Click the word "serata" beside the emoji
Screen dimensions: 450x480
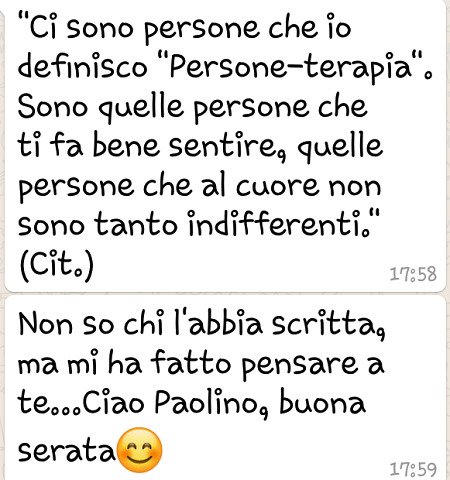[x=66, y=451]
